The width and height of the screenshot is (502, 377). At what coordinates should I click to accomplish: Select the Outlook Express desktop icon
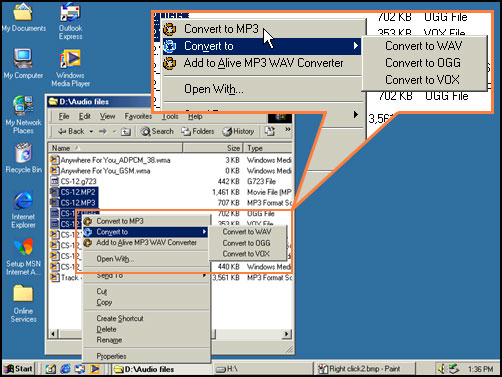point(70,21)
